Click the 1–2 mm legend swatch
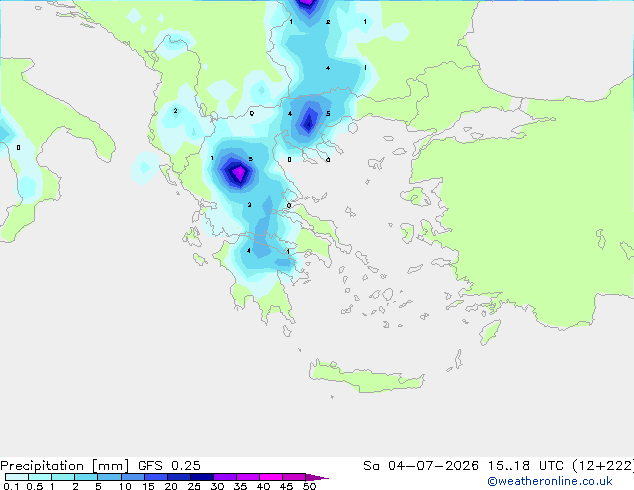634x490 pixels. tap(63, 477)
